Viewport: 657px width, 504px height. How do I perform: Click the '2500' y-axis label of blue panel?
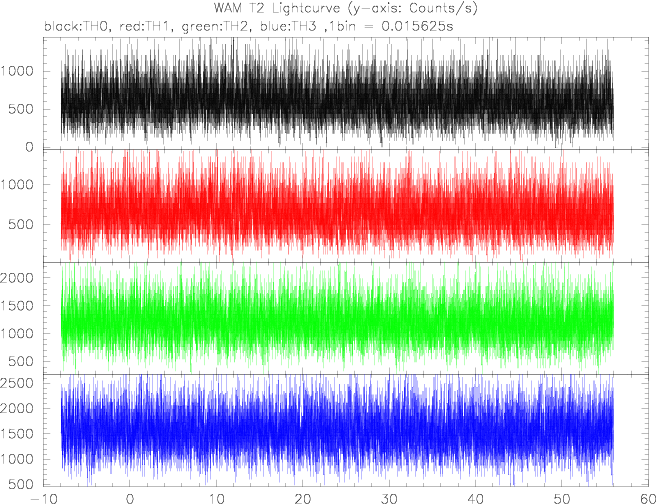pos(16,383)
